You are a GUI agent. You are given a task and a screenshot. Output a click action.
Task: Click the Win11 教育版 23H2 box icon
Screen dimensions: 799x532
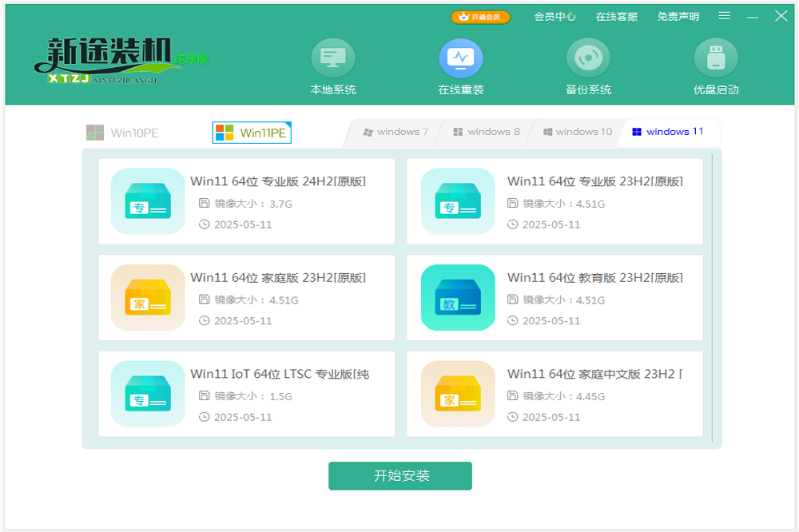(x=458, y=297)
